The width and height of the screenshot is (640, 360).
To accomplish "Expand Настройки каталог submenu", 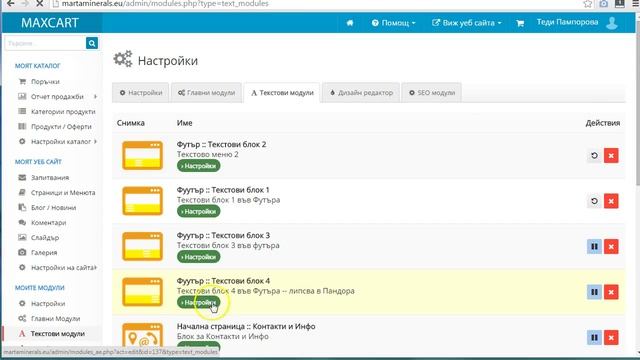I will (95, 142).
